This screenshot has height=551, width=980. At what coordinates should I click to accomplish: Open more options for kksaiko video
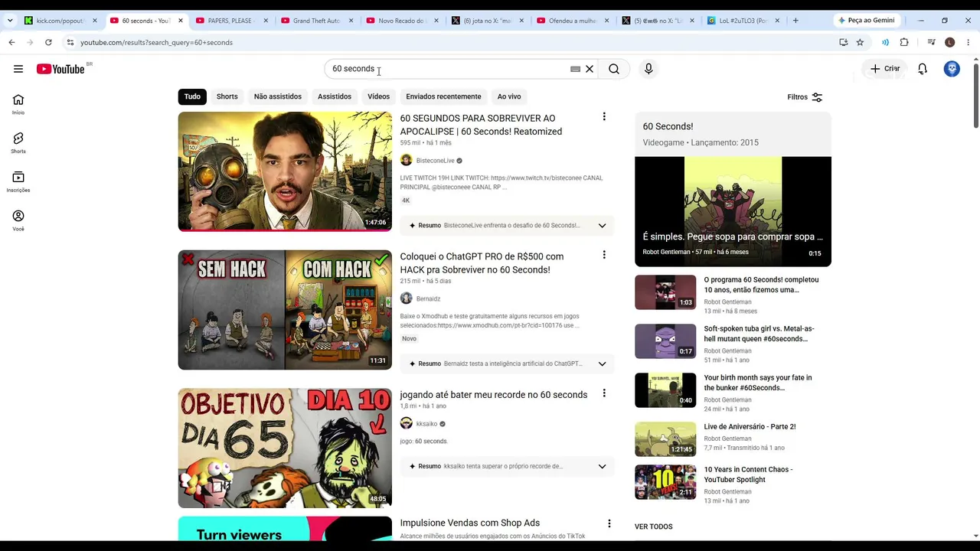tap(604, 393)
